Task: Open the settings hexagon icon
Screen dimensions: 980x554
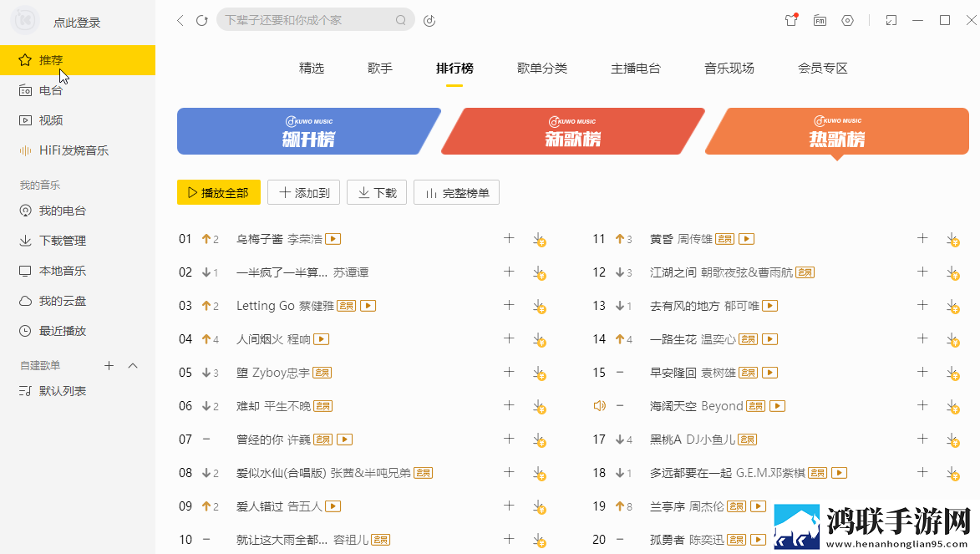Action: [847, 21]
